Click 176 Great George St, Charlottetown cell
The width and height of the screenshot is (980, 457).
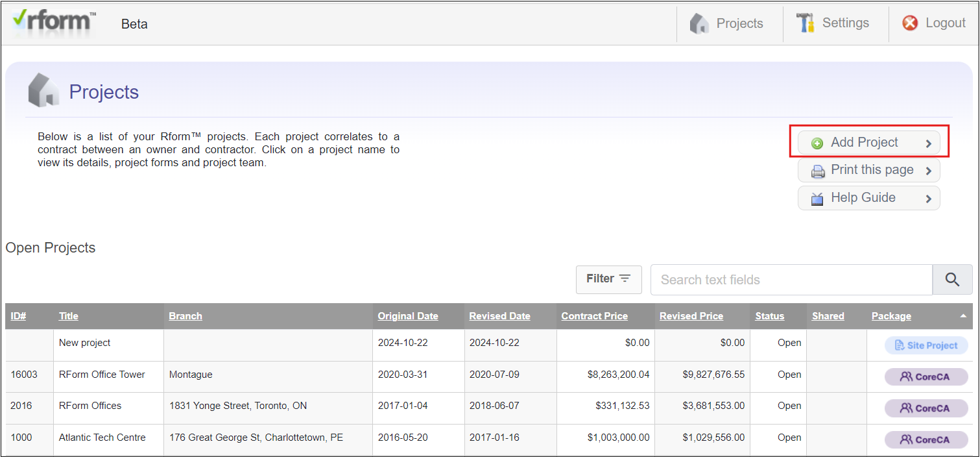pyautogui.click(x=256, y=438)
